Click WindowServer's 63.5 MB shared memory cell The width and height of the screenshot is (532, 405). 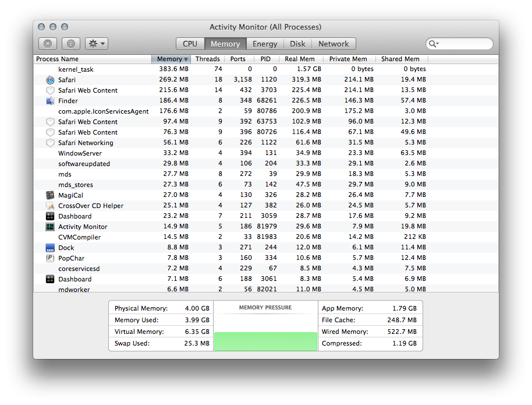413,153
